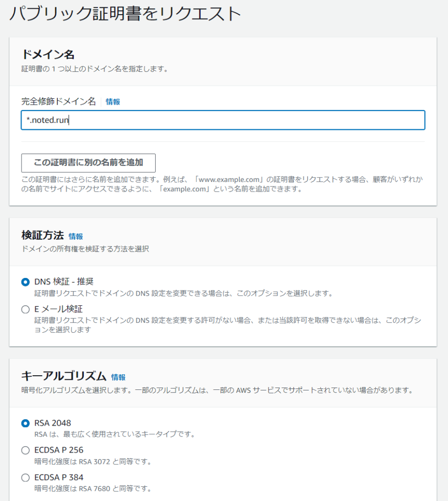The height and width of the screenshot is (501, 448).
Task: Select RSA 2048 key algorithm option
Action: point(25,423)
